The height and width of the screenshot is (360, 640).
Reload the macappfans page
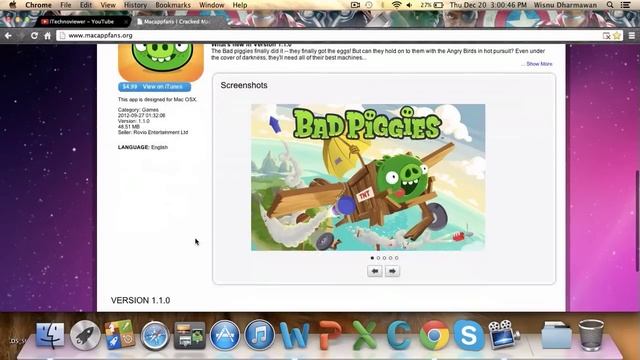click(34, 36)
